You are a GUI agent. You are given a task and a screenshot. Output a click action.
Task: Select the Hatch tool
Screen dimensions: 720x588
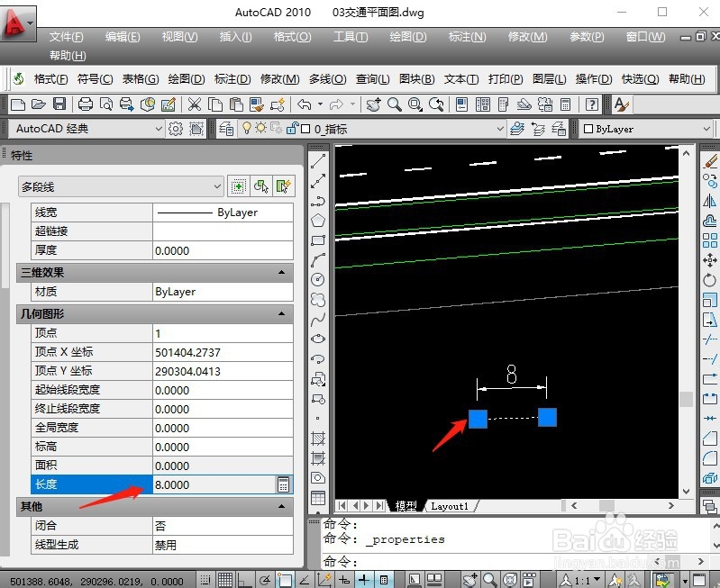pyautogui.click(x=318, y=439)
